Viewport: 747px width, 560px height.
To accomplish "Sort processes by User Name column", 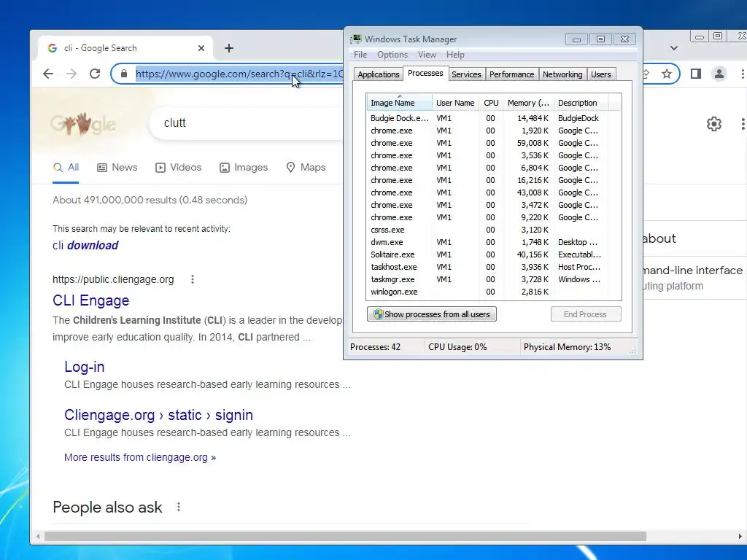I will [x=455, y=103].
